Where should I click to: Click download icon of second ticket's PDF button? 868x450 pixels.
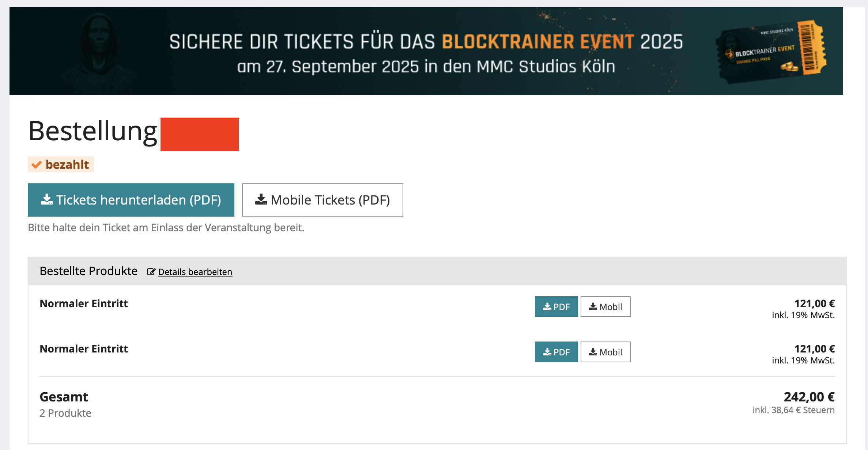click(547, 352)
